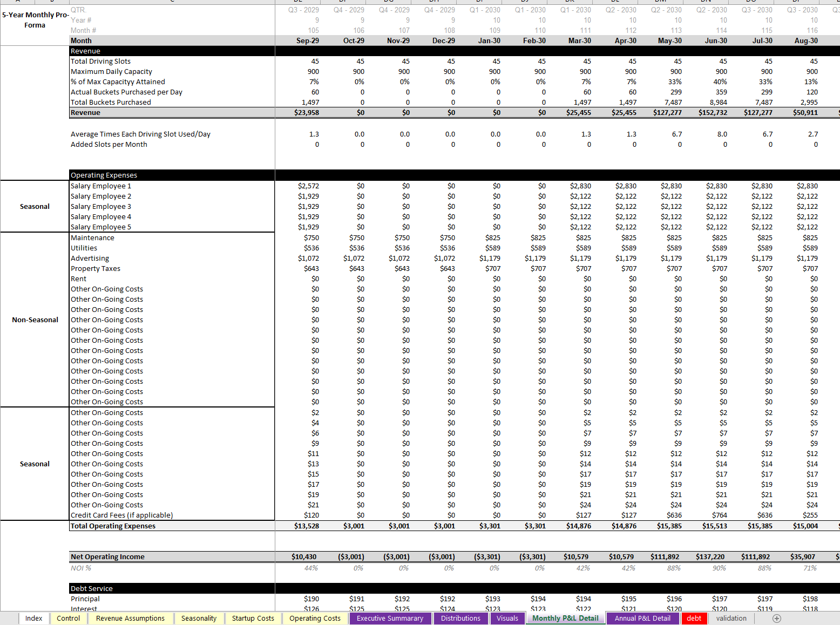This screenshot has height=625, width=840.
Task: Click Month # value 105
Action: [313, 30]
